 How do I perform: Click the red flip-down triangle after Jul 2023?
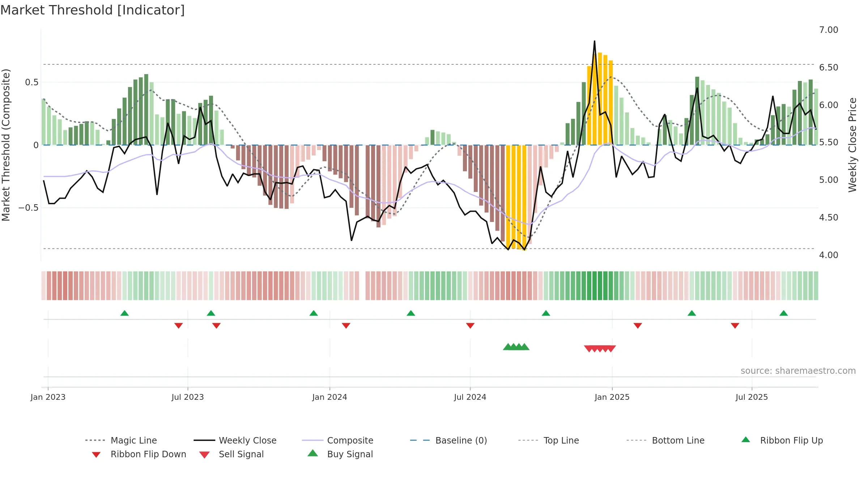pyautogui.click(x=216, y=326)
